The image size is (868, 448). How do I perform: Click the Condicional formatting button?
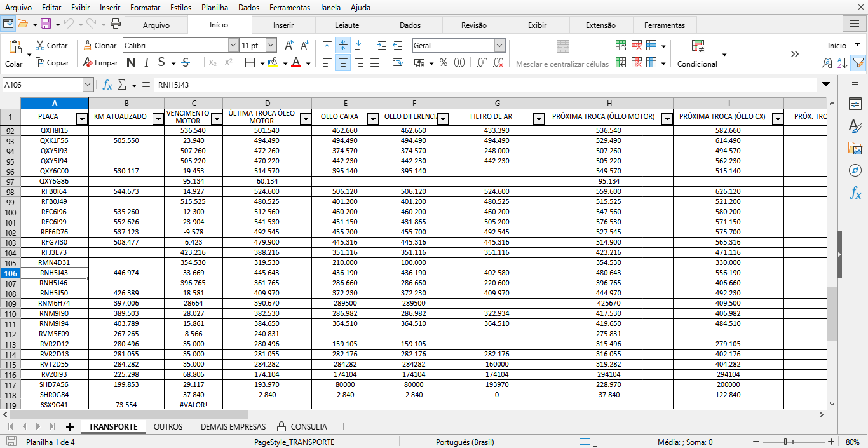pyautogui.click(x=697, y=64)
